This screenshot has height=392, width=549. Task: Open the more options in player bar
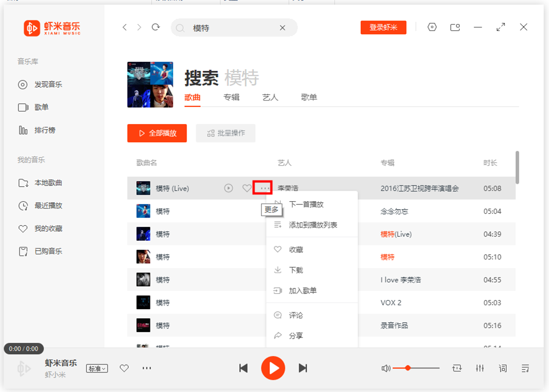click(147, 369)
